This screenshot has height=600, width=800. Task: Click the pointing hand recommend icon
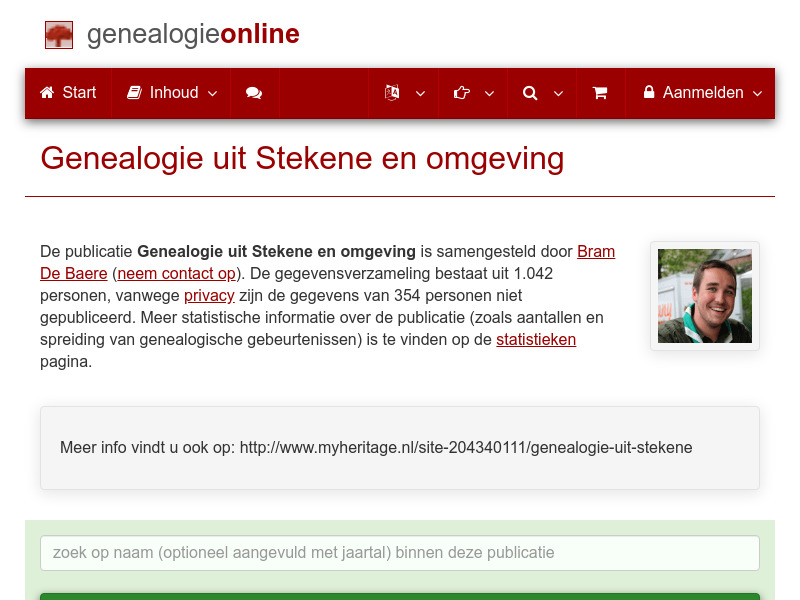(x=460, y=92)
